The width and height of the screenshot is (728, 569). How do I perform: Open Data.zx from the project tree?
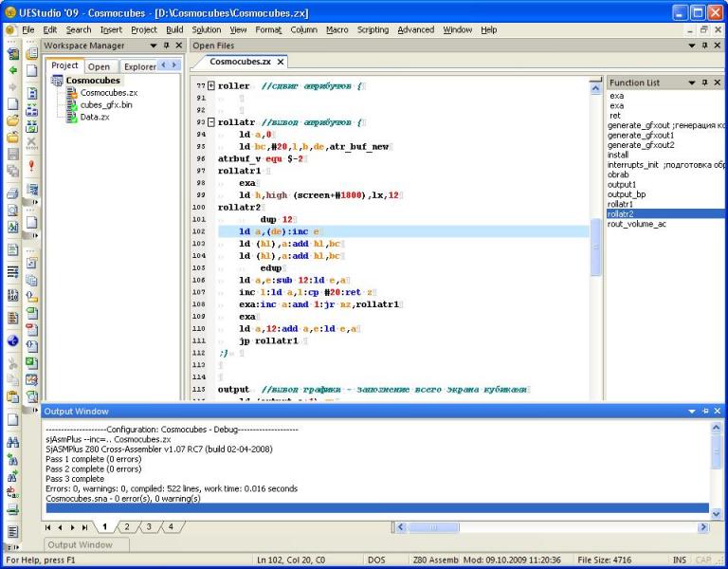[x=94, y=117]
